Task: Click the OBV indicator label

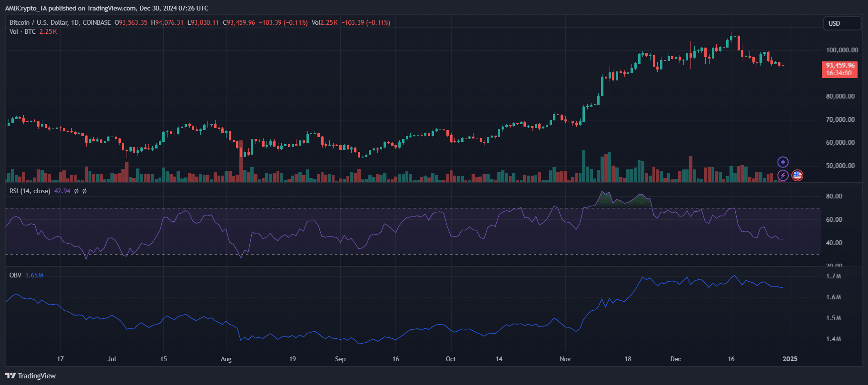Action: click(x=15, y=275)
